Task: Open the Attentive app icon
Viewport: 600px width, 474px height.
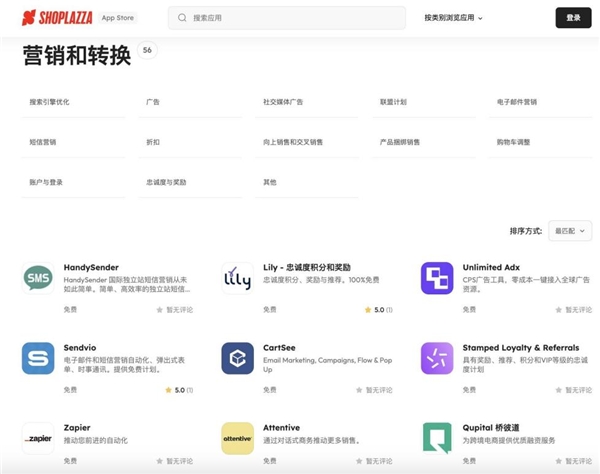Action: 237,438
